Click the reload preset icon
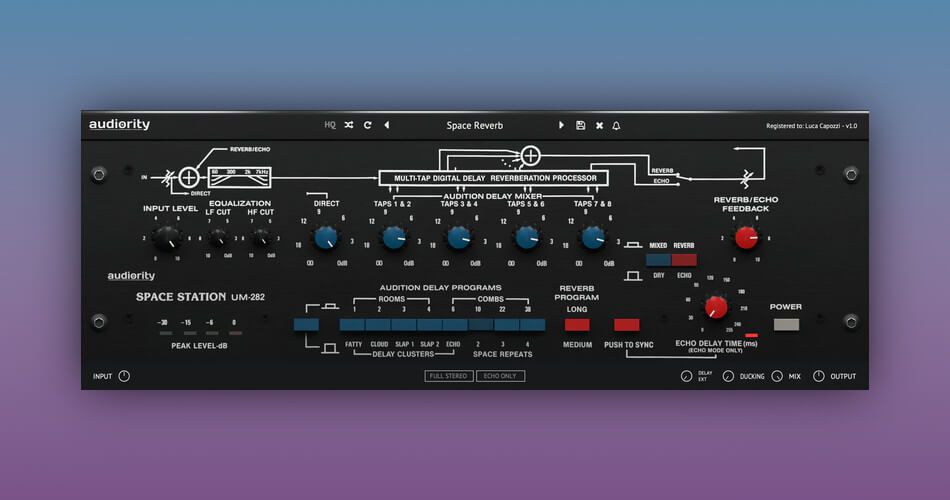Image resolution: width=950 pixels, height=500 pixels. tap(367, 125)
